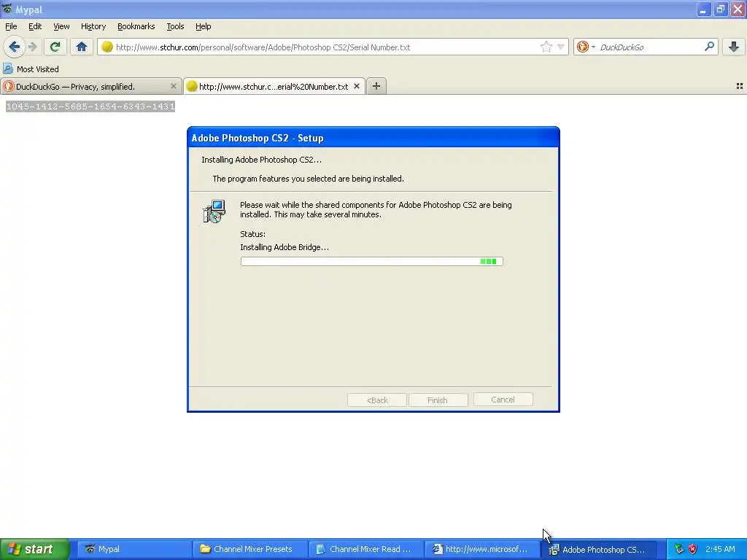Click the disabled Back button in Setup
The image size is (747, 560).
pos(377,400)
